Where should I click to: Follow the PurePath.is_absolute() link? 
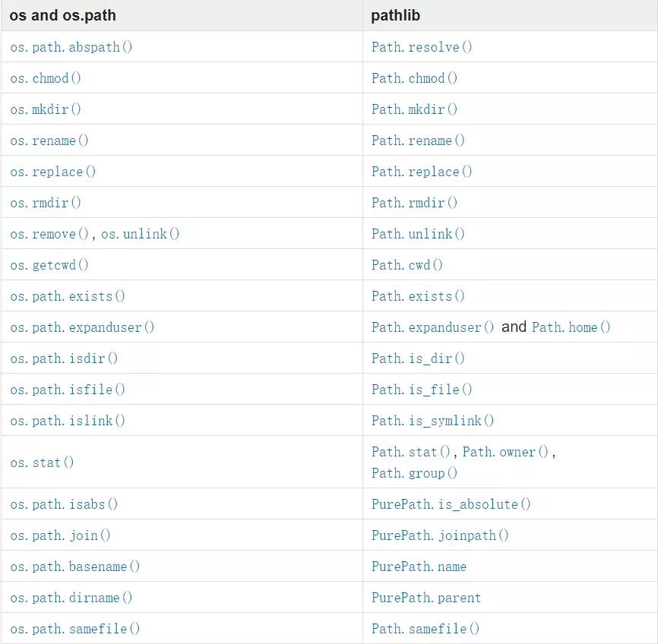pos(451,504)
